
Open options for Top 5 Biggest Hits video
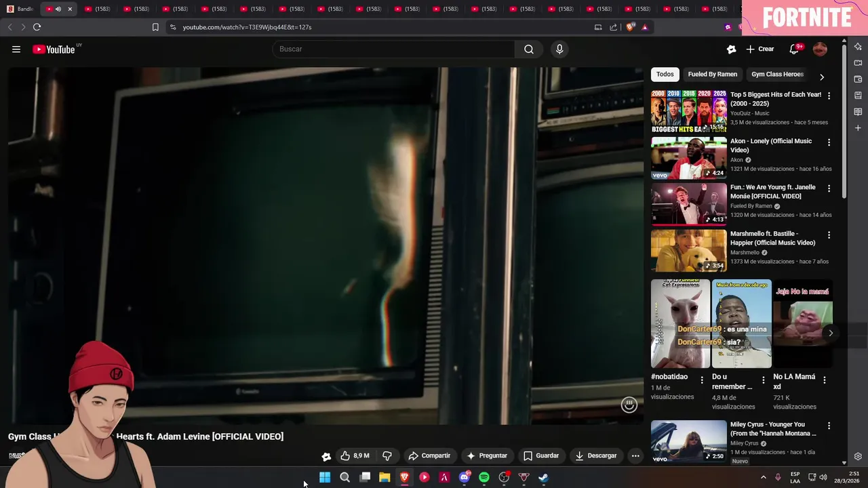tap(829, 96)
